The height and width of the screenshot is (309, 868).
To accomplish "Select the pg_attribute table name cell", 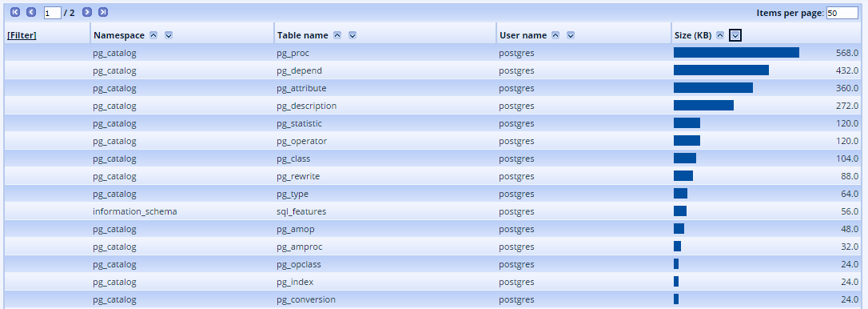I will pos(301,88).
